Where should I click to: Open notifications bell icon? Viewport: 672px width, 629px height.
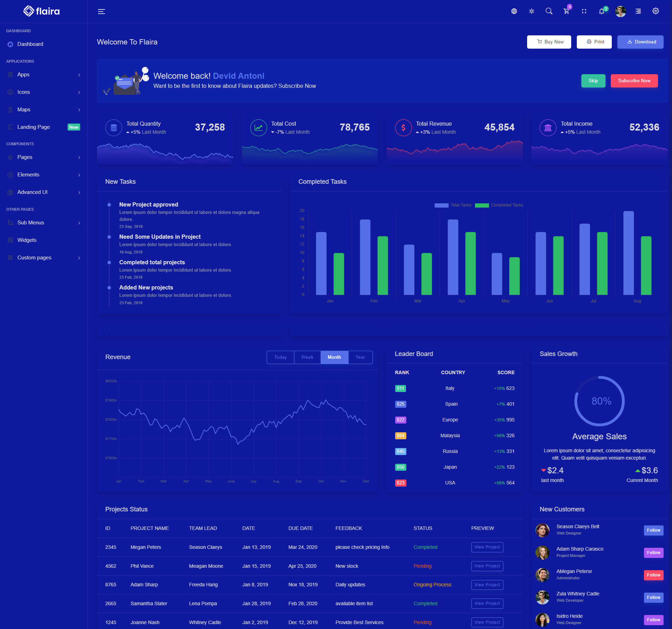[x=601, y=11]
